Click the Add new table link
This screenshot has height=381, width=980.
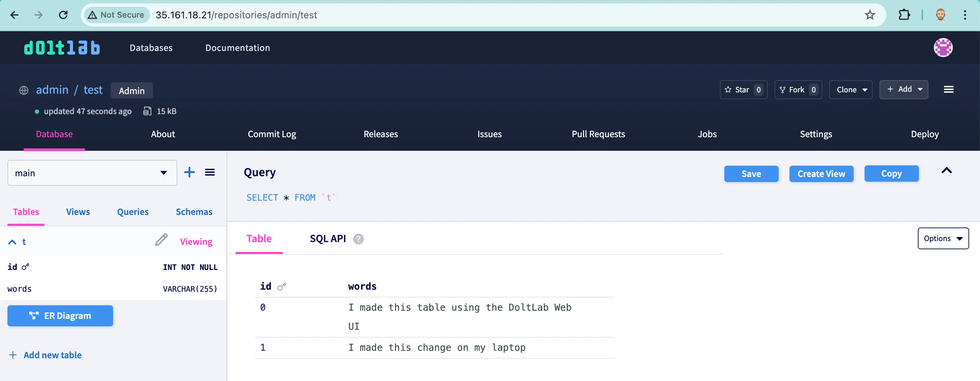(x=52, y=355)
